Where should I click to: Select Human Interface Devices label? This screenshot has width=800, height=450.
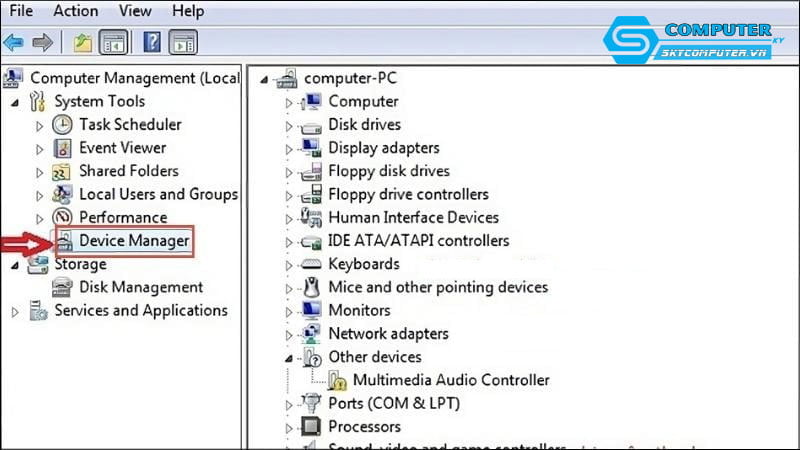(x=413, y=217)
